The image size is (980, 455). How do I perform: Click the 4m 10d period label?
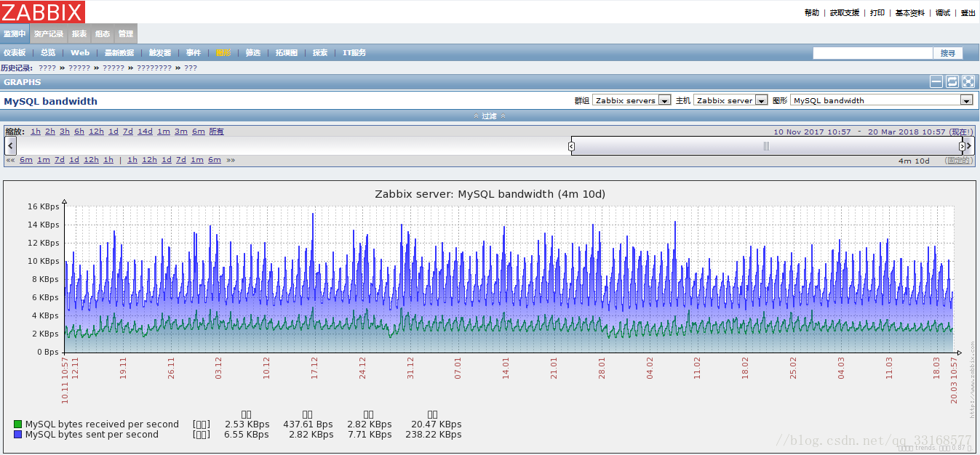(x=914, y=161)
